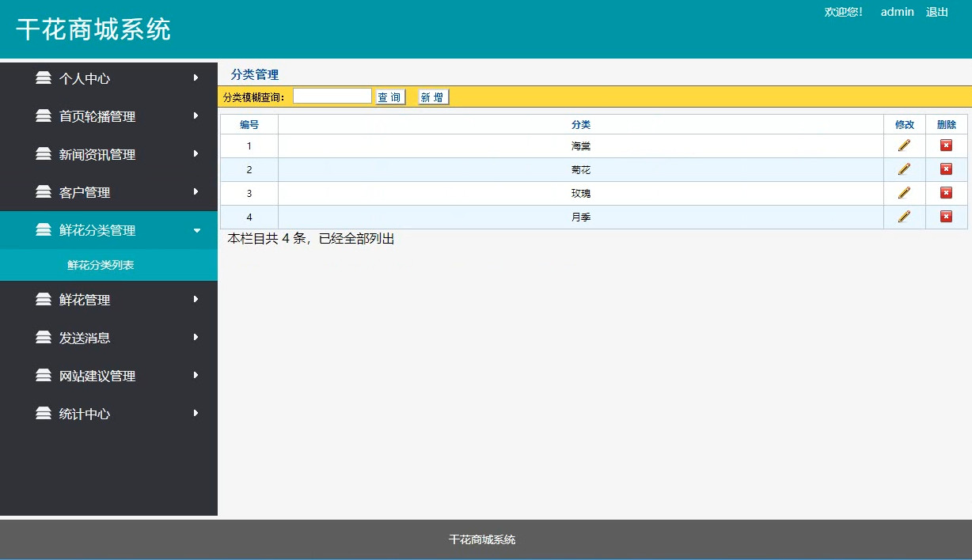Expand 发送消息 using its arrow
Viewport: 972px width, 560px height.
(x=196, y=337)
